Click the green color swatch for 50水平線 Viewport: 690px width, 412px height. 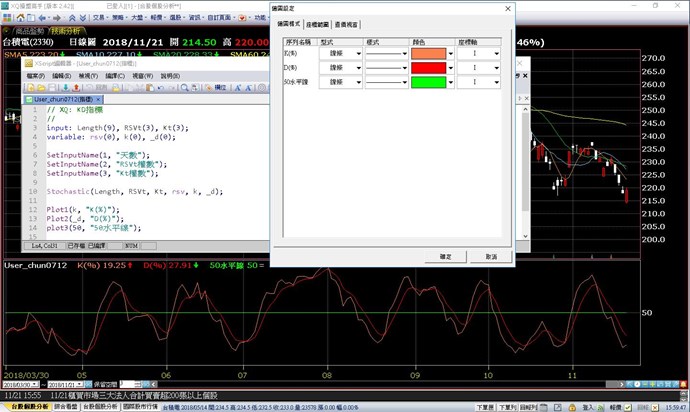click(427, 82)
